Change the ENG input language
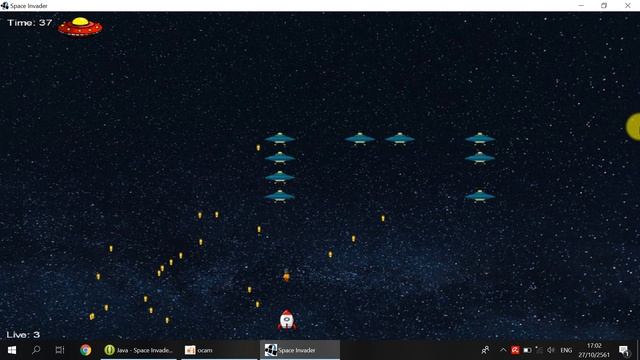This screenshot has height=360, width=640. pyautogui.click(x=566, y=350)
